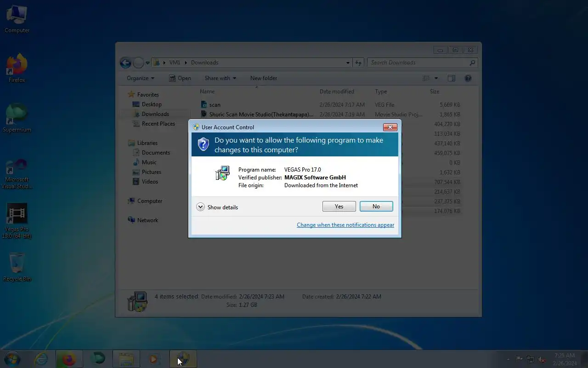
Task: Show hidden system tray icons
Action: (x=508, y=359)
